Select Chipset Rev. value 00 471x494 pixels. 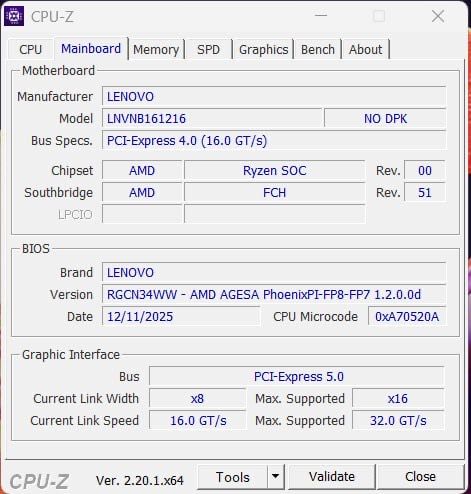425,171
